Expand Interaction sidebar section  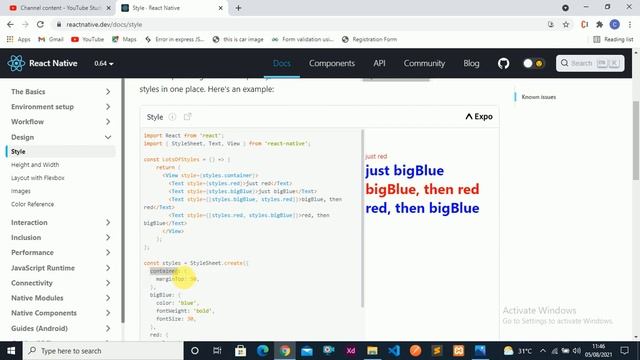(61, 222)
